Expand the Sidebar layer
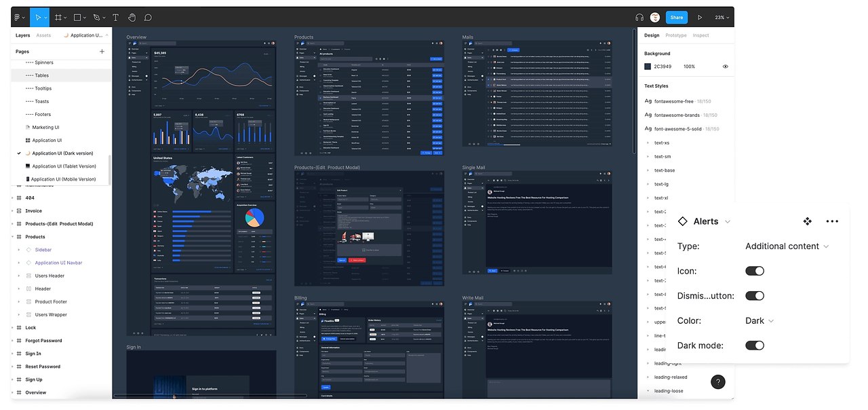The width and height of the screenshot is (868, 410). tap(19, 250)
